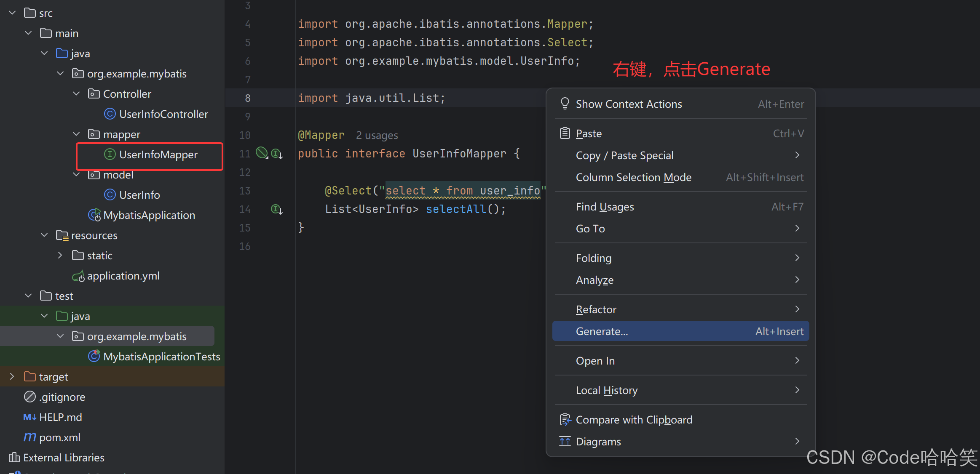Expand the target folder
This screenshot has height=474, width=980.
(12, 376)
